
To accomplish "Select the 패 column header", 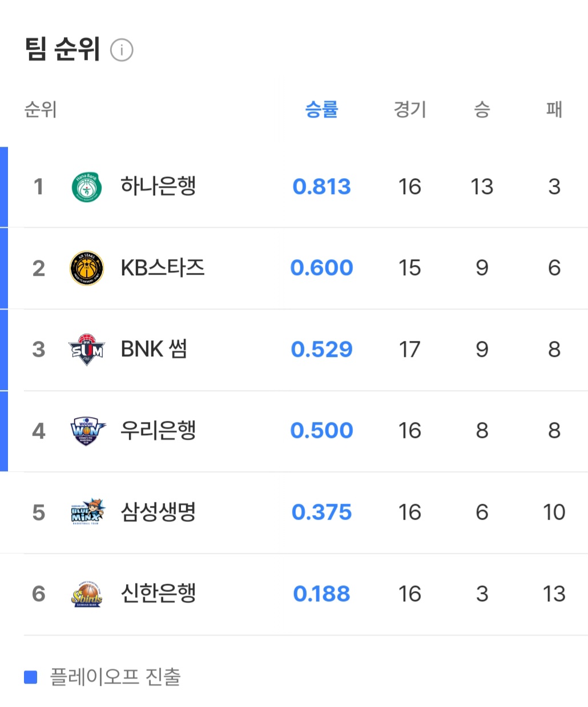I will 554,109.
